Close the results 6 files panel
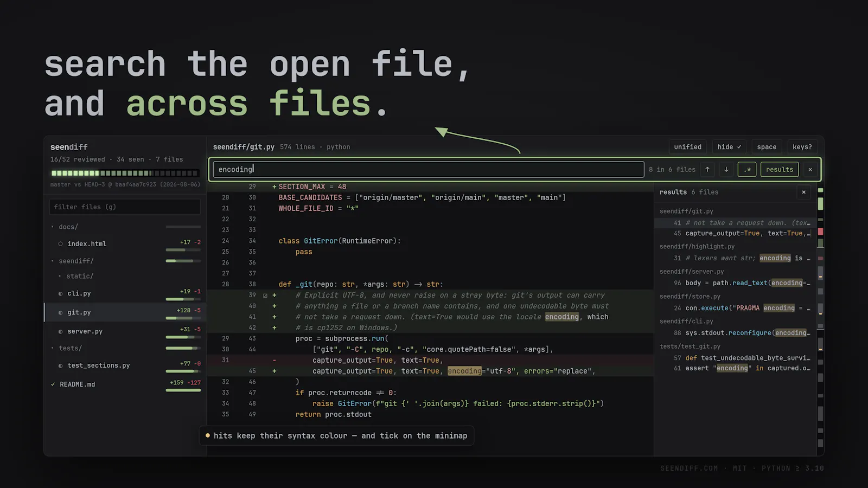The height and width of the screenshot is (488, 868). coord(804,192)
